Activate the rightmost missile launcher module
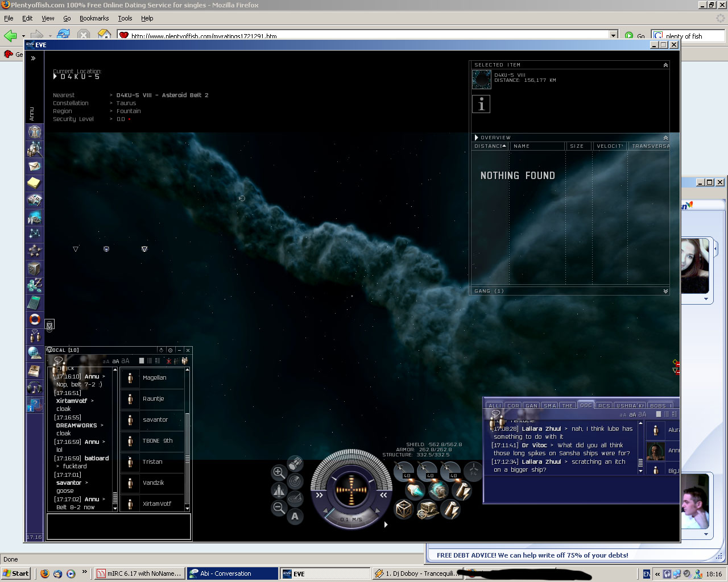This screenshot has width=728, height=582. click(450, 471)
